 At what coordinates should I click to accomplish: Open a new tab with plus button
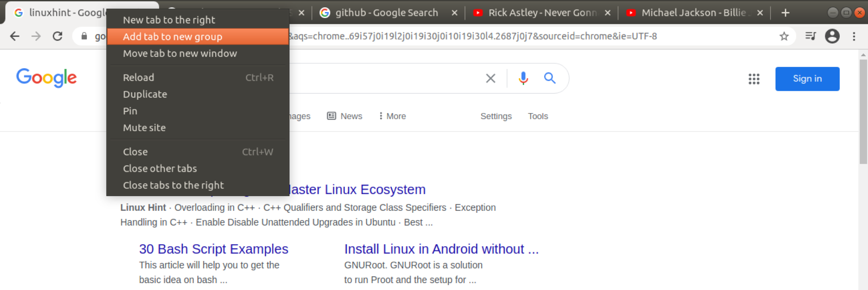[x=785, y=13]
